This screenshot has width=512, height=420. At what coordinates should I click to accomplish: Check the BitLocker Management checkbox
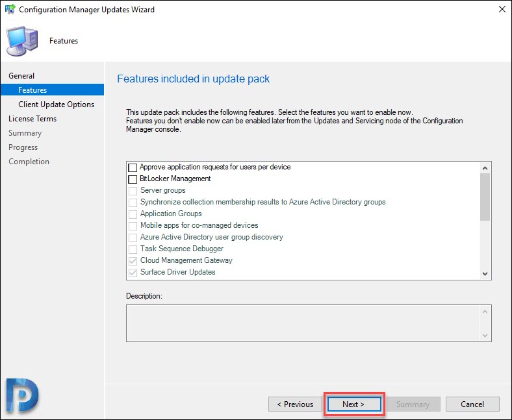click(133, 179)
